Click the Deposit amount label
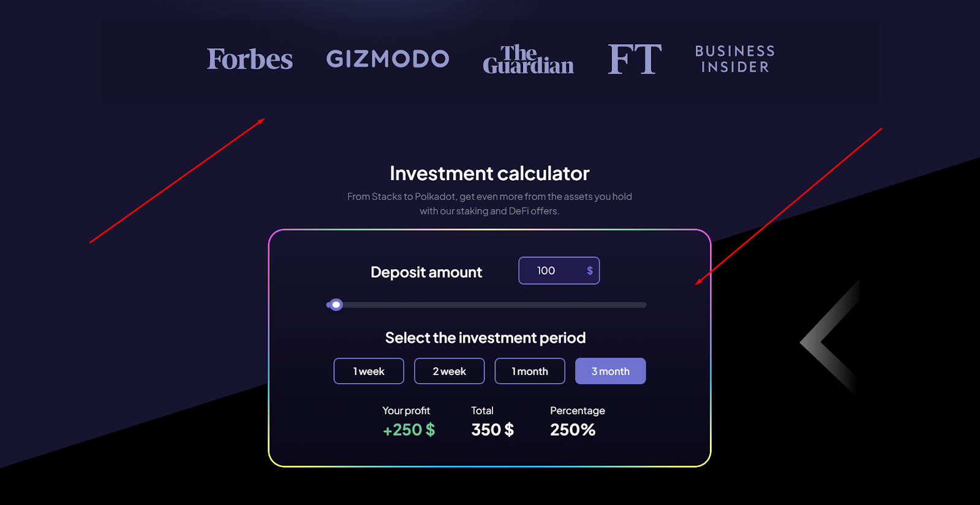 tap(426, 272)
